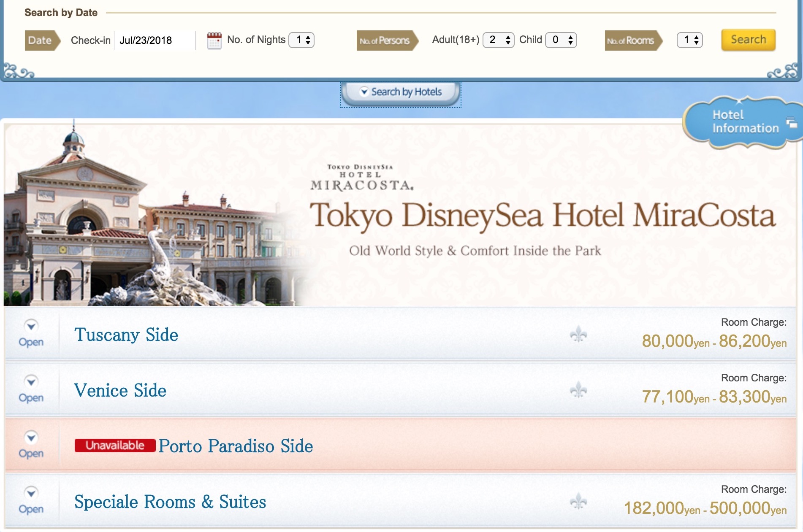Click the Tuscany Side fleur-de-lis icon
This screenshot has width=803, height=532.
(578, 335)
